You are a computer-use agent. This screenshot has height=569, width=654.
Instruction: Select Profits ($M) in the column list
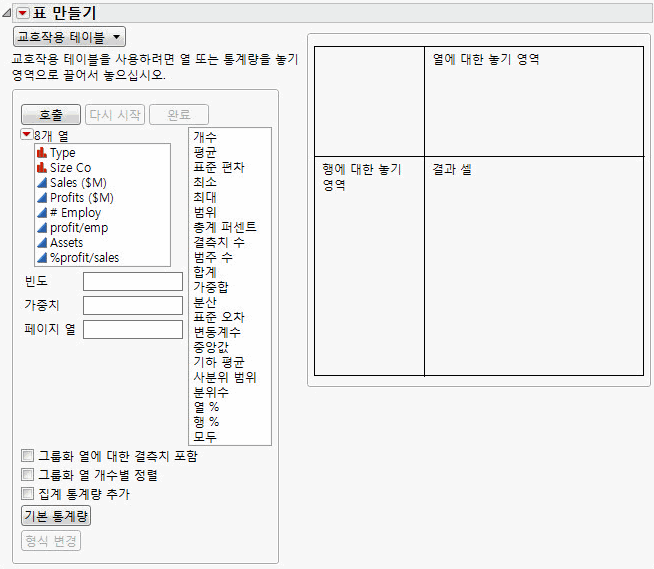(x=82, y=198)
